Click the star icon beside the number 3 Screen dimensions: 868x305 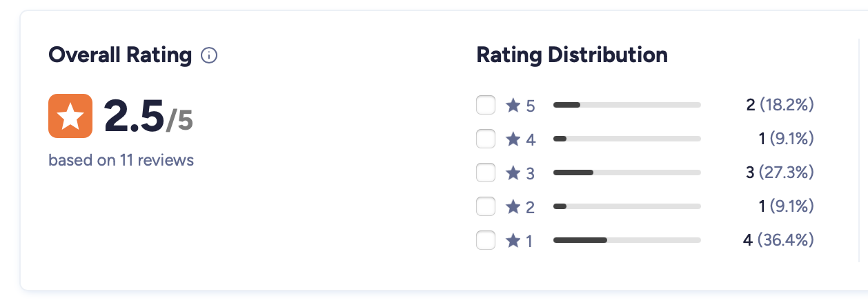click(x=513, y=173)
